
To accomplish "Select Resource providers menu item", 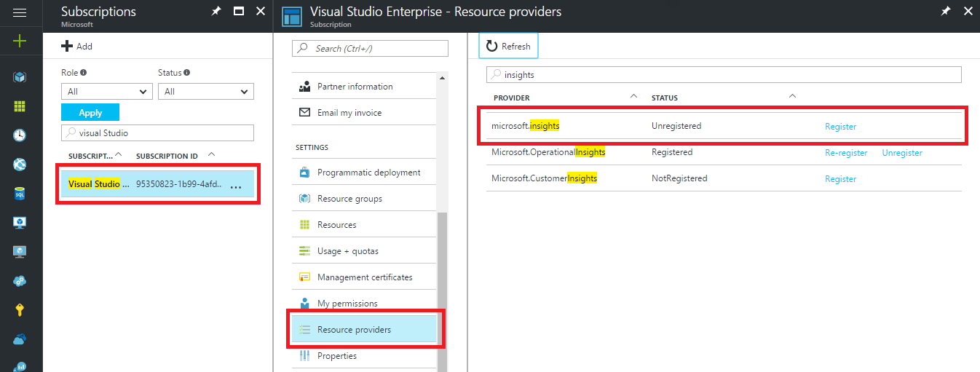I will tap(354, 330).
